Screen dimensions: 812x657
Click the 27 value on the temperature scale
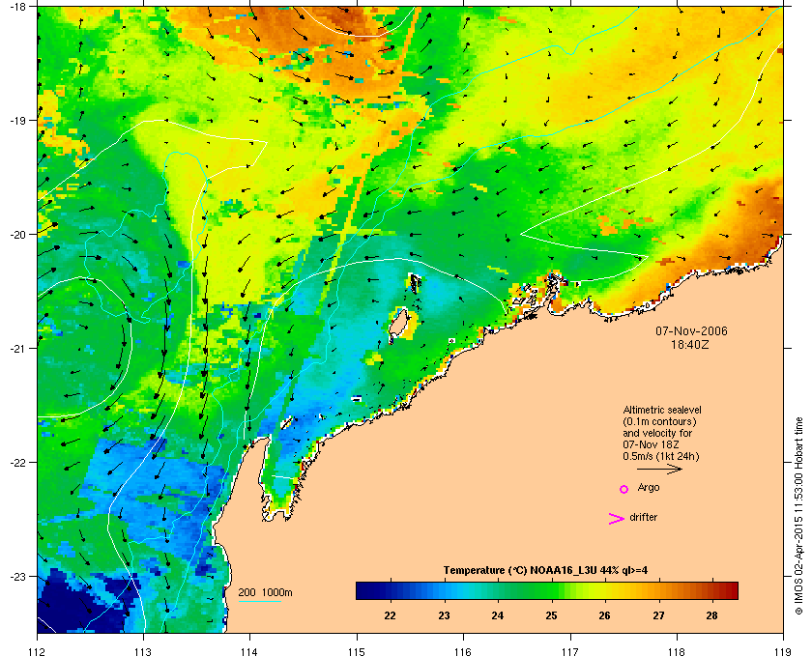click(x=658, y=615)
